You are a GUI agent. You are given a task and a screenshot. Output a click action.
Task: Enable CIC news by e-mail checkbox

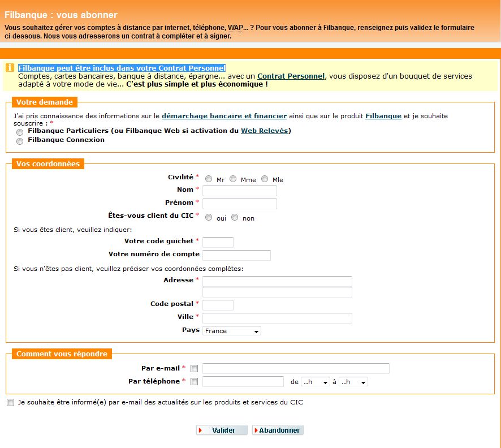tap(11, 402)
